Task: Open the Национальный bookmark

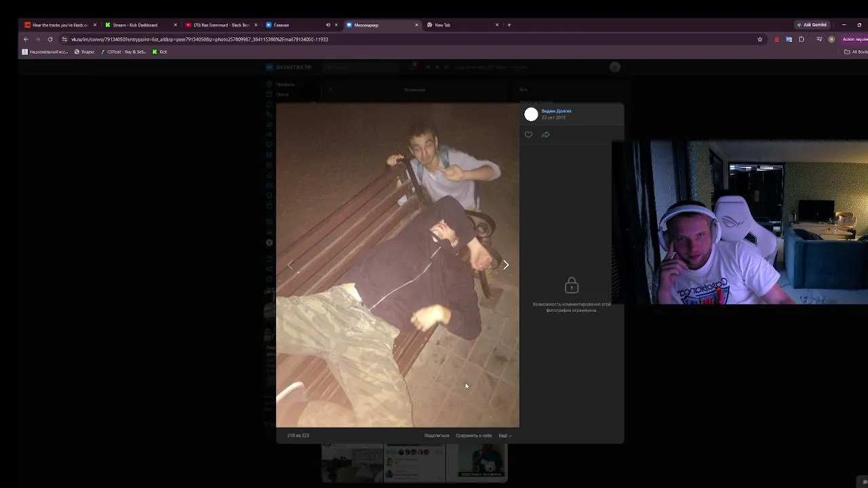Action: tap(45, 52)
